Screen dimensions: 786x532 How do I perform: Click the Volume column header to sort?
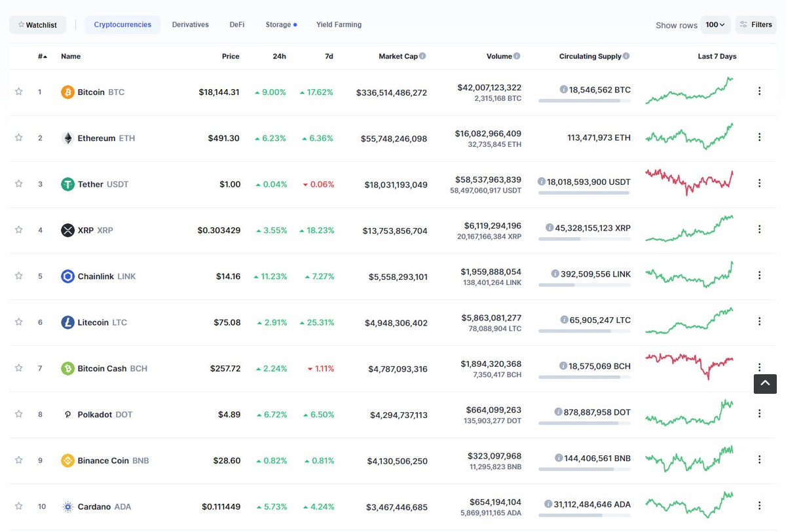(x=500, y=56)
